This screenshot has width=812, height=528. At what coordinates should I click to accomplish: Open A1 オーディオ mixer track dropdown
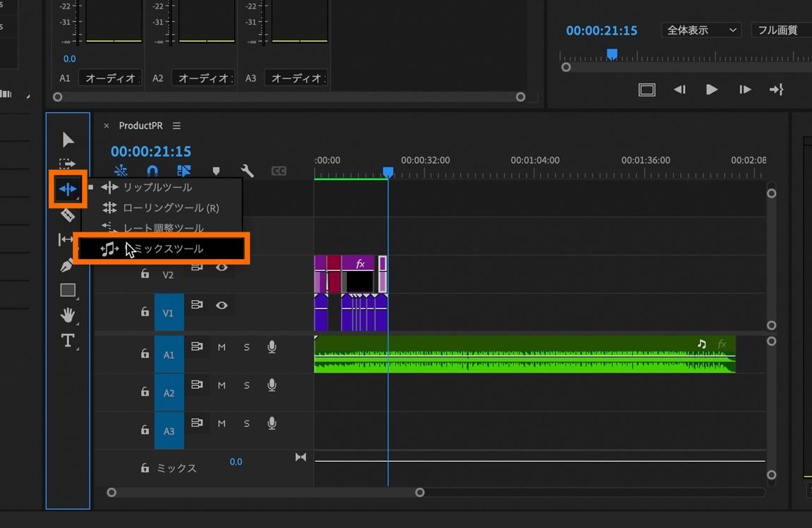[x=109, y=78]
